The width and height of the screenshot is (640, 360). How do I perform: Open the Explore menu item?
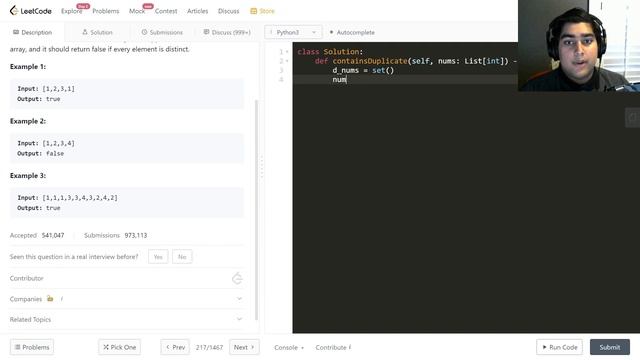pos(71,11)
